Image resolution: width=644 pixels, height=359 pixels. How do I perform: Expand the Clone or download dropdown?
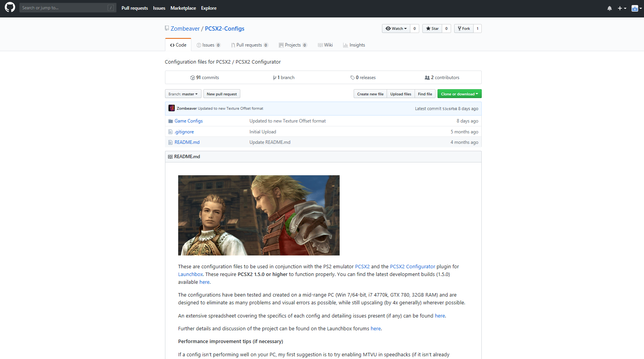tap(460, 94)
